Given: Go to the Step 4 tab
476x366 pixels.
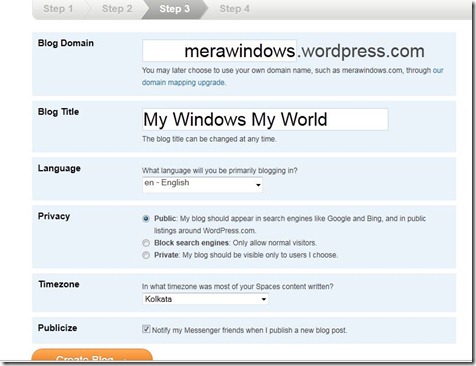Looking at the screenshot, I should coord(234,9).
